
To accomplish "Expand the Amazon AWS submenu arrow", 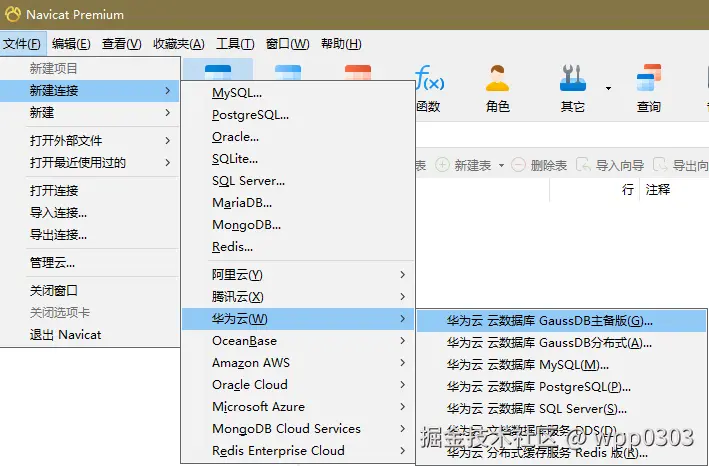I will 402,362.
